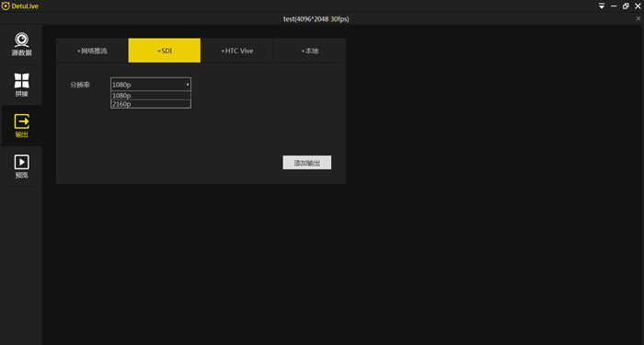Image resolution: width=644 pixels, height=345 pixels.
Task: Switch to the +本地 tab
Action: tap(309, 51)
